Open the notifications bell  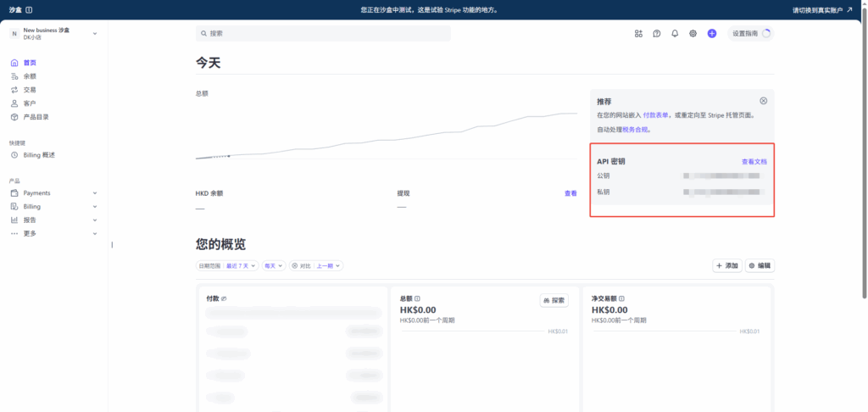[675, 34]
